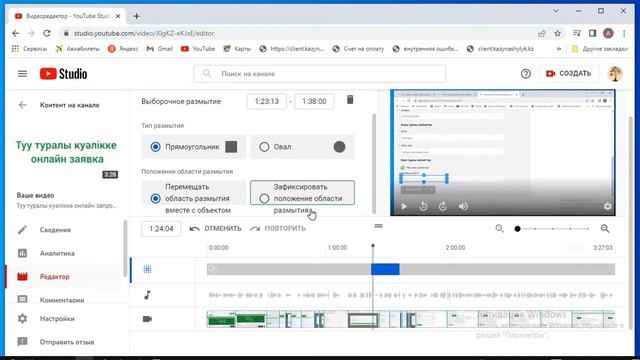This screenshot has height=360, width=640.
Task: Mute the preview volume icon
Action: pos(463,206)
